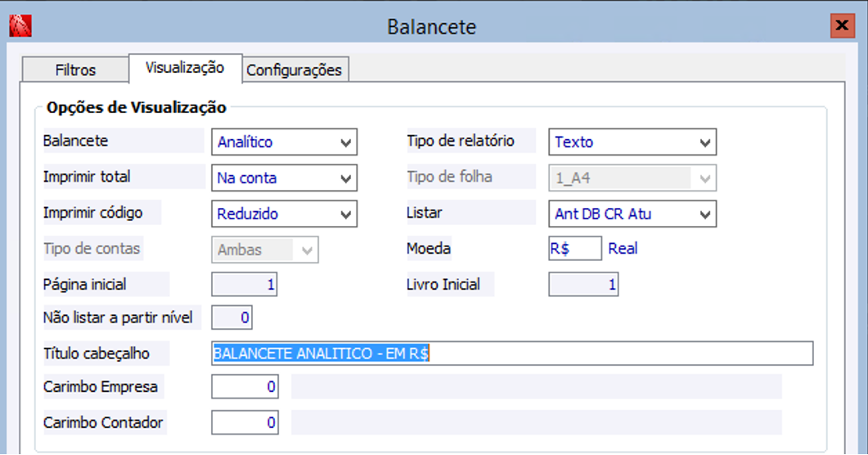
Task: Open the Balancete type dropdown (Analítico)
Action: [284, 142]
